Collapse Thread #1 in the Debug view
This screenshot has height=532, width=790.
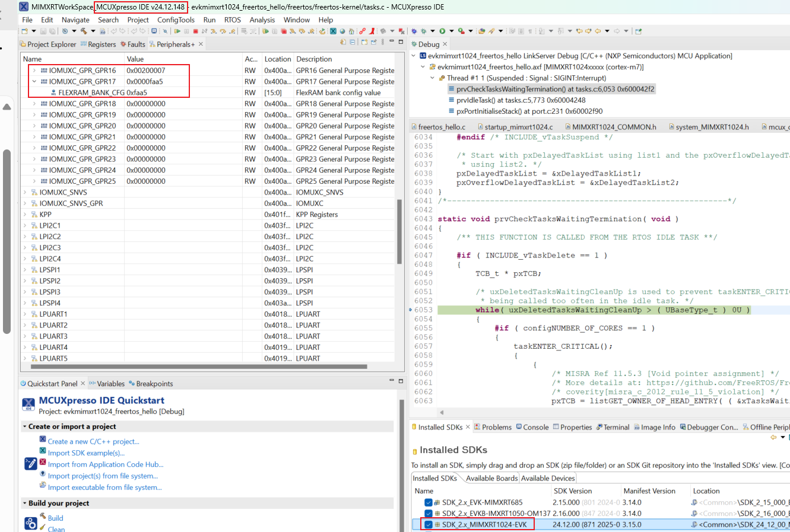(x=432, y=78)
